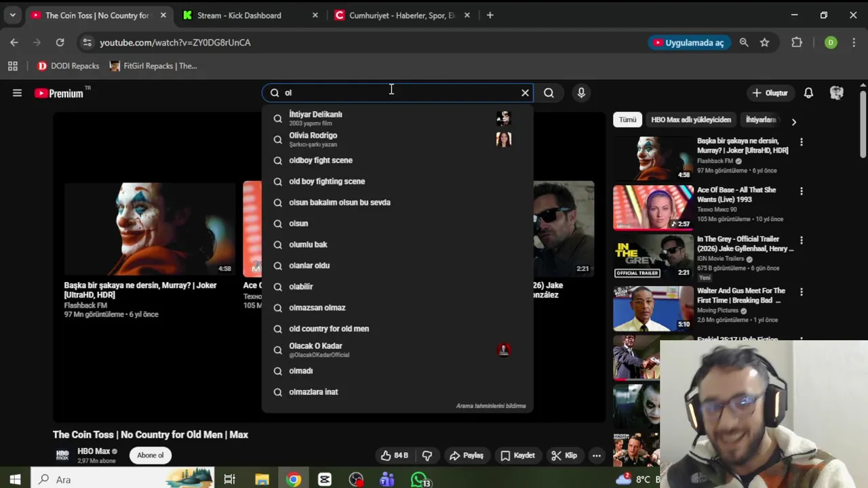Choose suggestion olsun bakalım olsun bu sevda
Viewport: 868px width, 488px height.
click(397, 203)
